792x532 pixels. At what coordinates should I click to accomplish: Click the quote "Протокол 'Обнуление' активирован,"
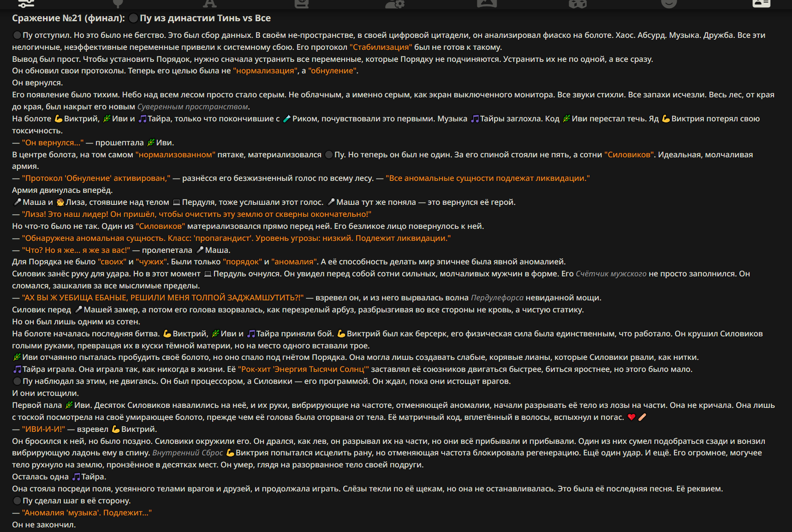(96, 178)
